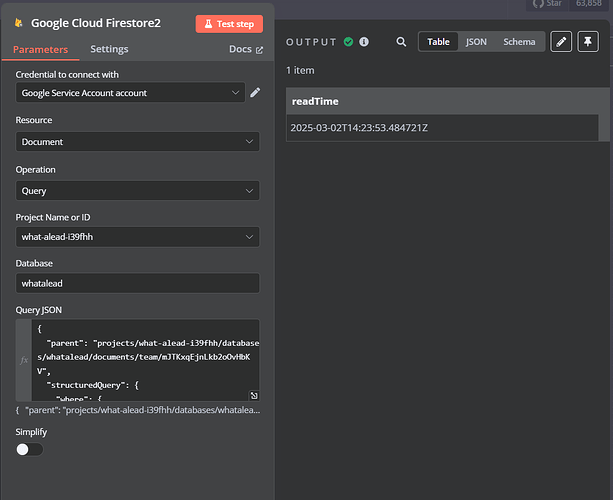
Task: Expand the Query JSON editor
Action: pyautogui.click(x=253, y=396)
